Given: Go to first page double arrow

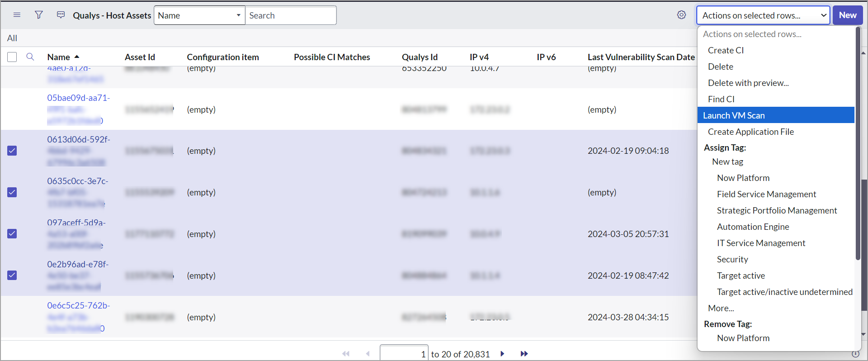Looking at the screenshot, I should [346, 354].
